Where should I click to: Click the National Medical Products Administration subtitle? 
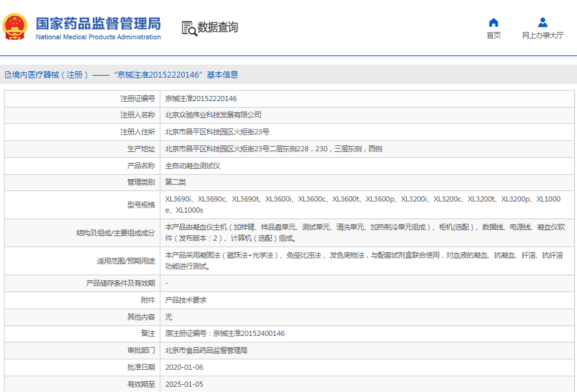click(98, 37)
